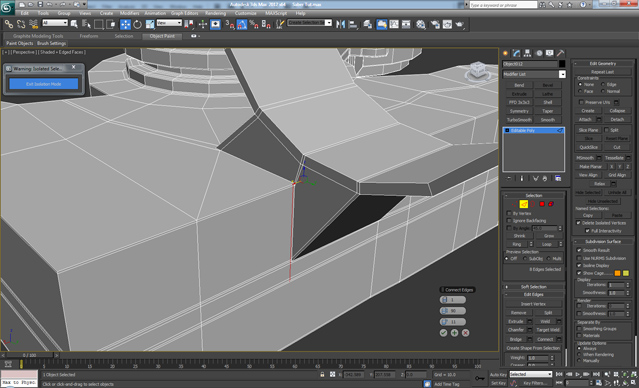639x388 pixels.
Task: Toggle Delete Isolated Vertices checkbox
Action: [x=578, y=223]
